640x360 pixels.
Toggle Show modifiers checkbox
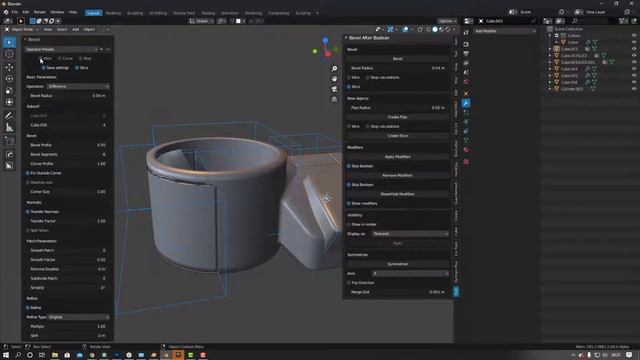[349, 203]
